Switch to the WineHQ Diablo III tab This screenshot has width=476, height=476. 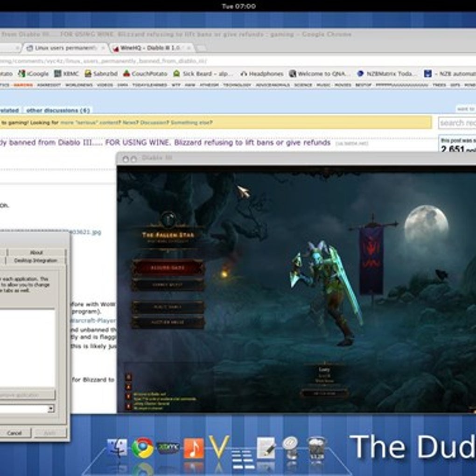[150, 48]
